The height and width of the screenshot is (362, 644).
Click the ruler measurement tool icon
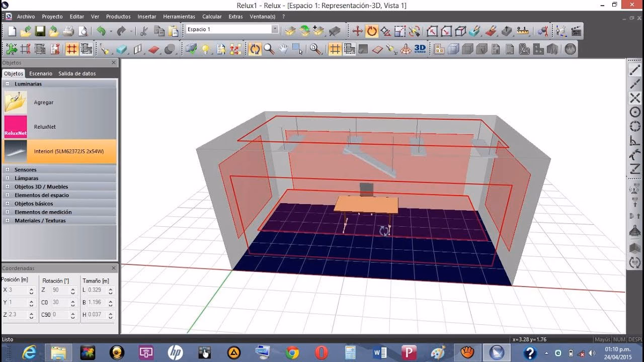pyautogui.click(x=523, y=31)
